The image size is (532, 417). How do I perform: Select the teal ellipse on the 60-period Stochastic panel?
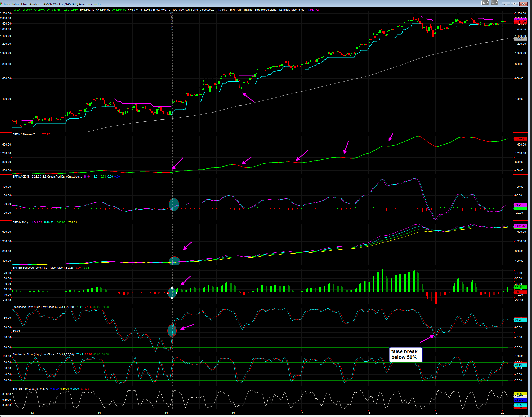pyautogui.click(x=172, y=331)
